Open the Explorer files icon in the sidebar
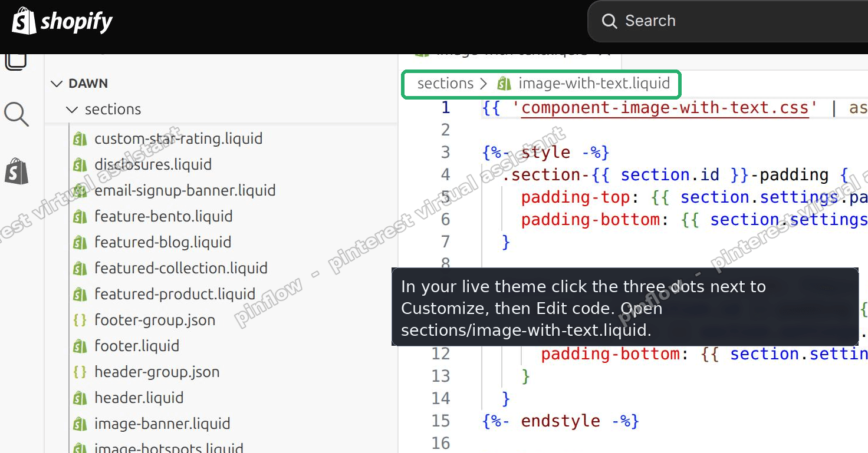 pos(17,62)
